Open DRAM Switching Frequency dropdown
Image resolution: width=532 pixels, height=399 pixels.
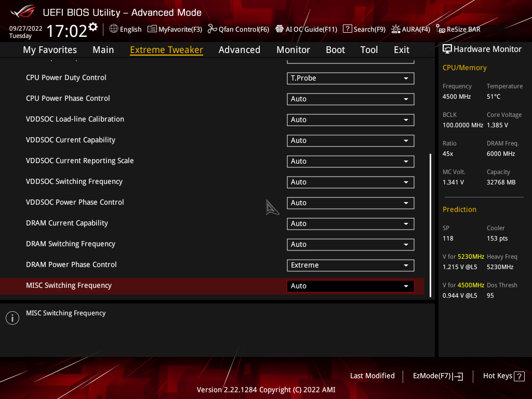point(351,245)
